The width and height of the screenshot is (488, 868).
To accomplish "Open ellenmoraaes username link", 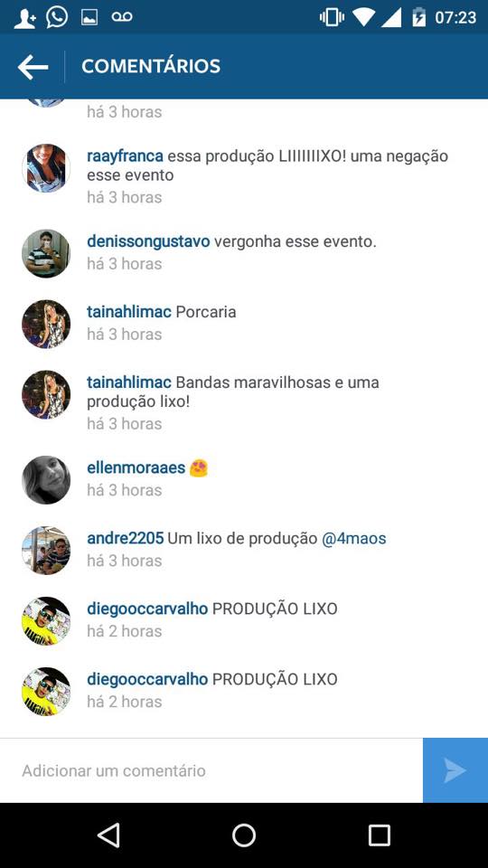I will pyautogui.click(x=136, y=467).
